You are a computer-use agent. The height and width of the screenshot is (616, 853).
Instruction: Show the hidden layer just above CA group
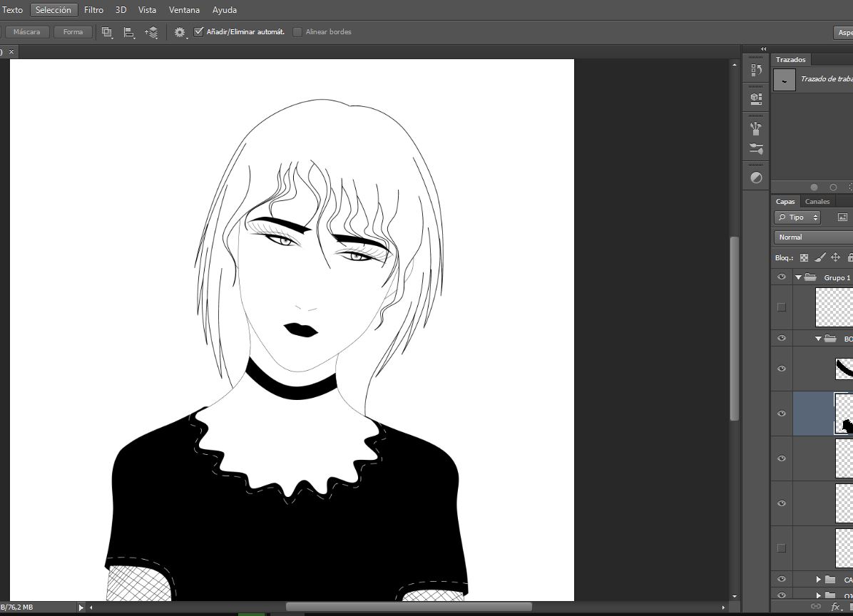pos(782,548)
